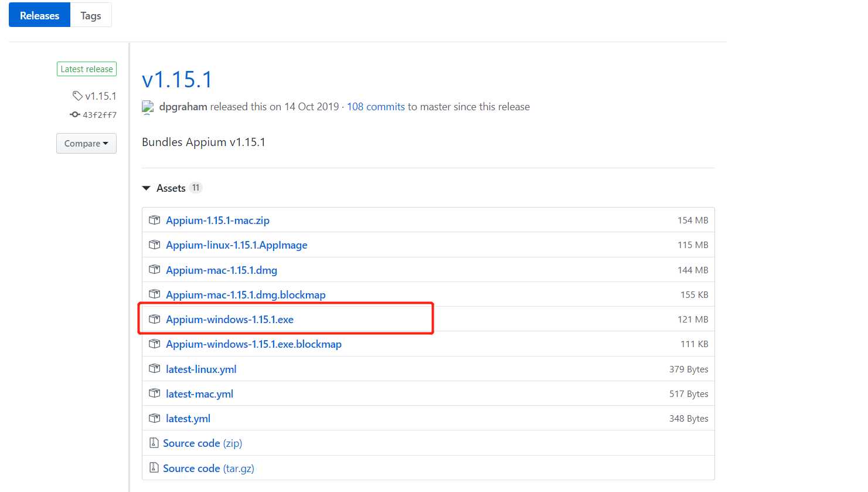Screen dimensions: 868x492
Task: Open the Compare dropdown
Action: (86, 144)
